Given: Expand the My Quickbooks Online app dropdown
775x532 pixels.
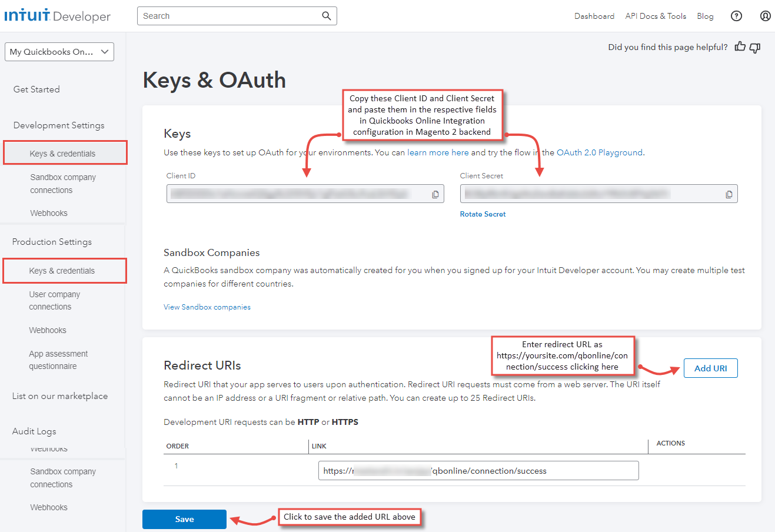Looking at the screenshot, I should (59, 52).
